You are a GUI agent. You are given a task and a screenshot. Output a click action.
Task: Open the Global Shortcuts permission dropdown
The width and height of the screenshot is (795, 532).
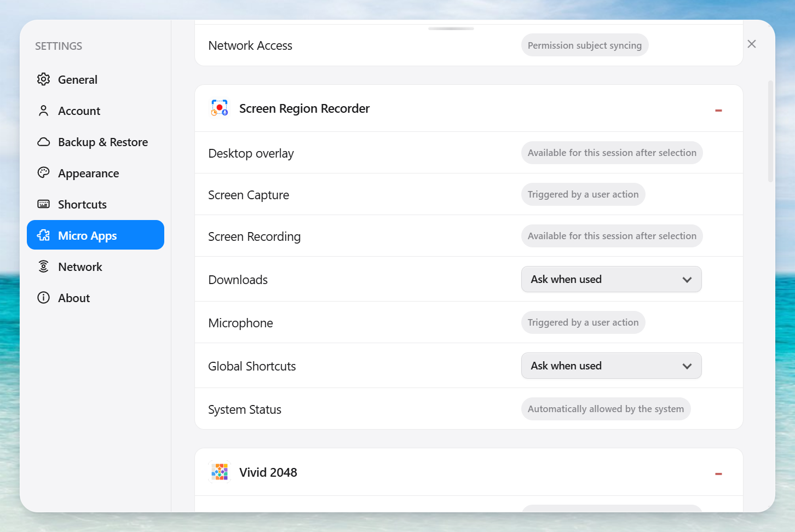point(611,366)
